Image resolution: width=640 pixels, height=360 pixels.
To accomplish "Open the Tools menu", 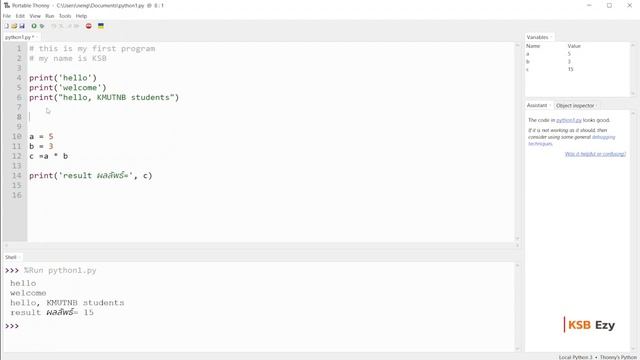I will tap(65, 16).
